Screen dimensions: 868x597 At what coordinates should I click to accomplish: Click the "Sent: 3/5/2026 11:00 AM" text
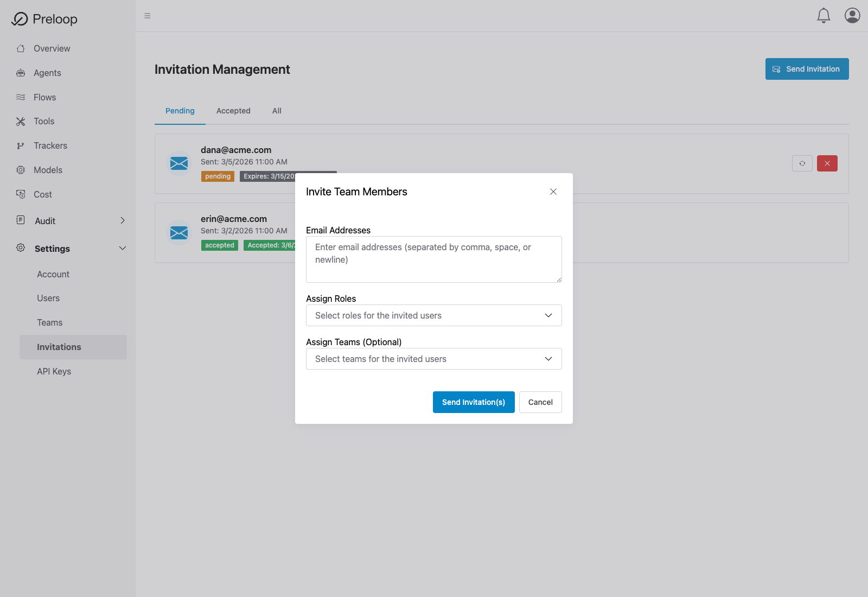pos(244,162)
